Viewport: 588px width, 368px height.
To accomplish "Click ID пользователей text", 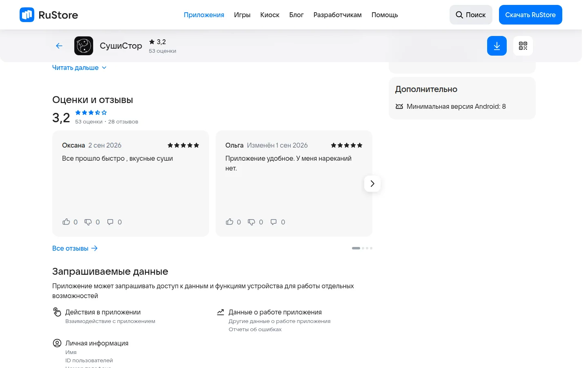I will (x=89, y=360).
